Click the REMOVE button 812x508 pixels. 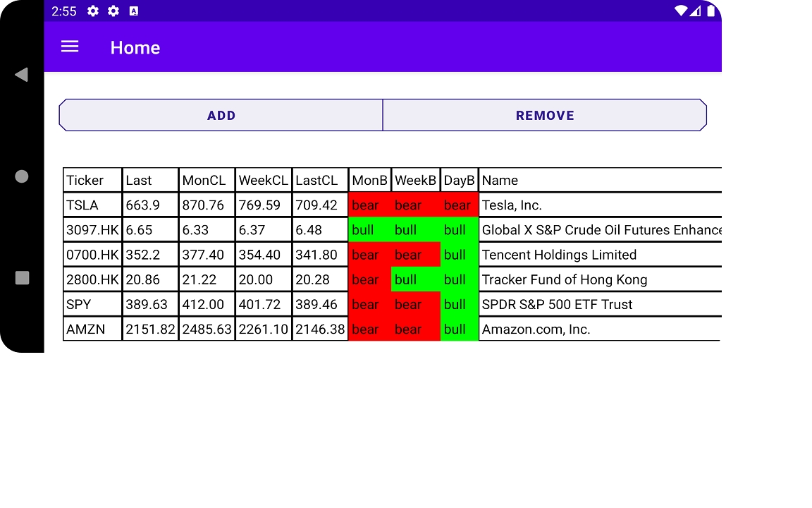pyautogui.click(x=545, y=115)
